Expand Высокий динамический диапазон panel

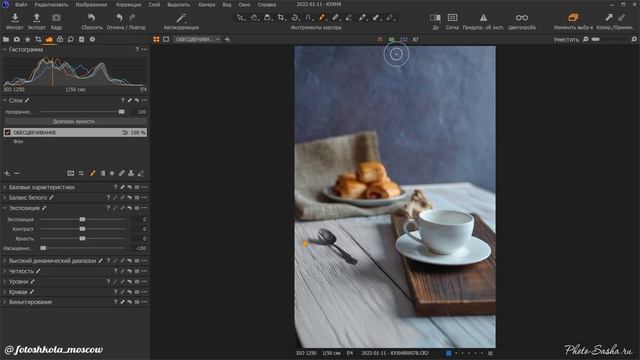click(5, 261)
